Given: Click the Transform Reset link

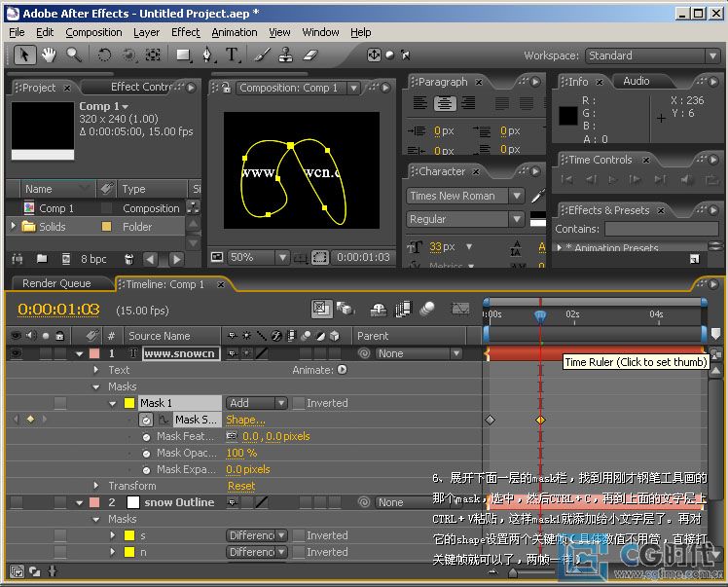Looking at the screenshot, I should click(x=241, y=486).
